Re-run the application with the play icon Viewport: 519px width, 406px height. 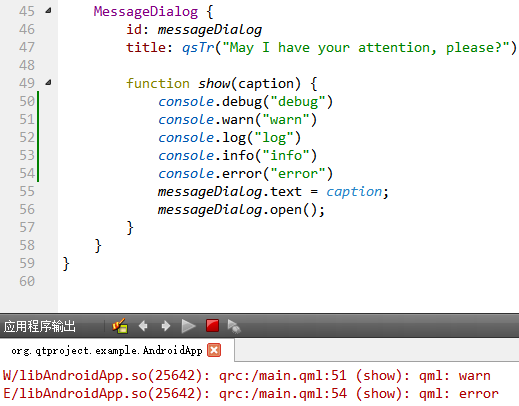pos(188,326)
